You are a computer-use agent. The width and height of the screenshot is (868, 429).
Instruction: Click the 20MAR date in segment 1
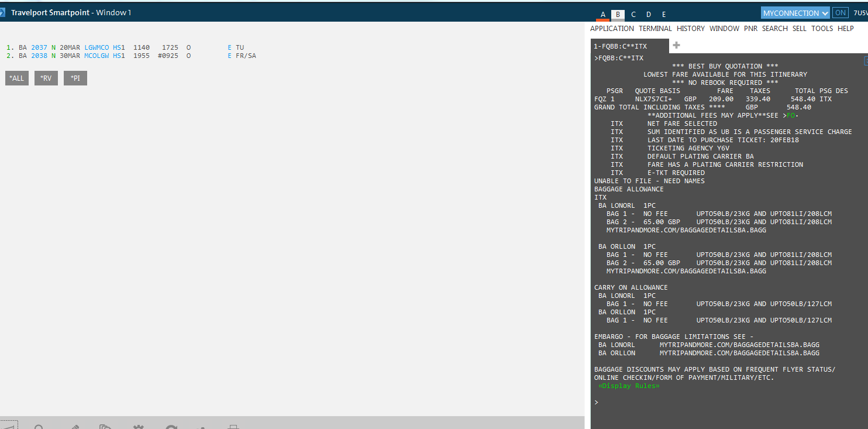(70, 47)
